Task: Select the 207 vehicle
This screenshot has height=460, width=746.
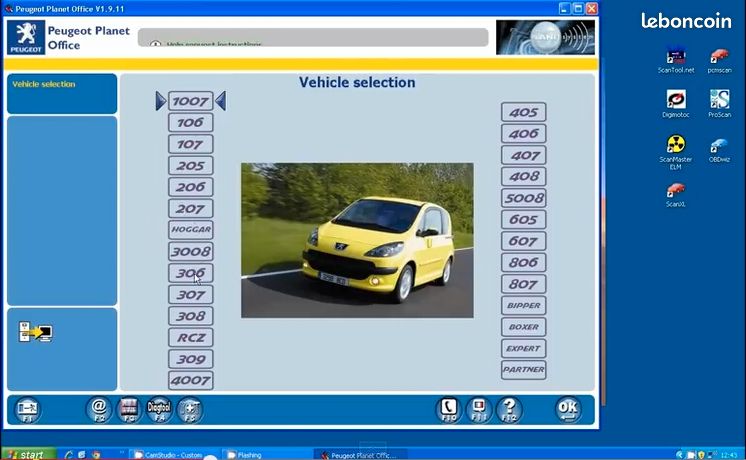Action: tap(191, 208)
